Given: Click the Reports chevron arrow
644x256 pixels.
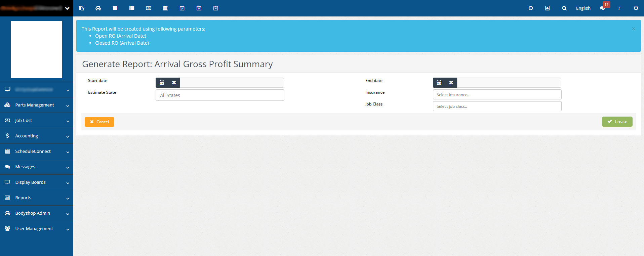Looking at the screenshot, I should pos(68,199).
